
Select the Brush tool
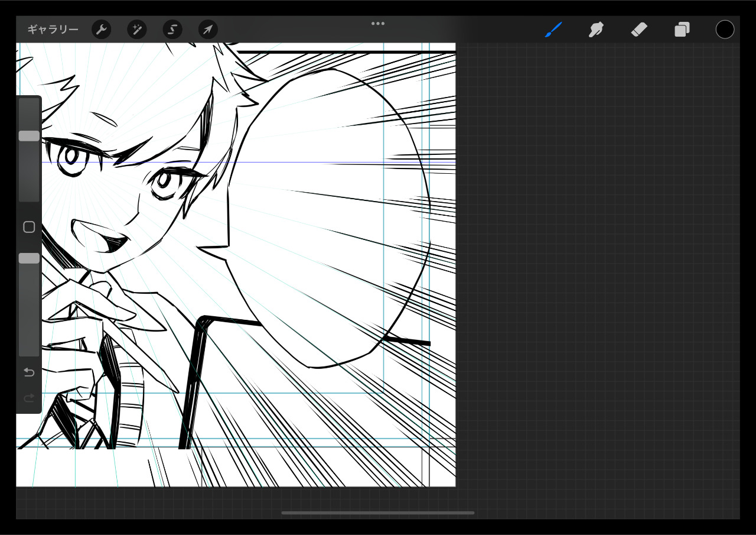point(553,30)
